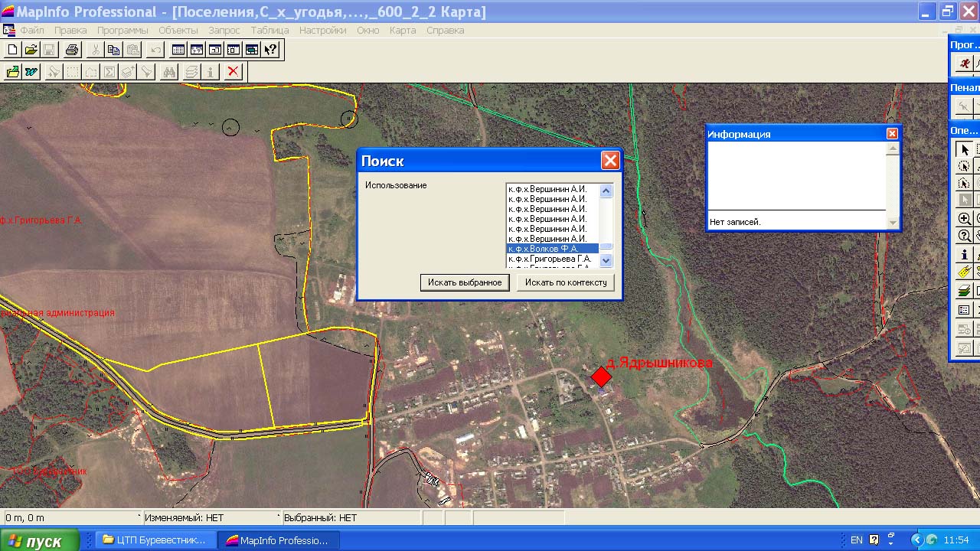The height and width of the screenshot is (551, 980).
Task: Open the Программы menu
Action: point(122,31)
